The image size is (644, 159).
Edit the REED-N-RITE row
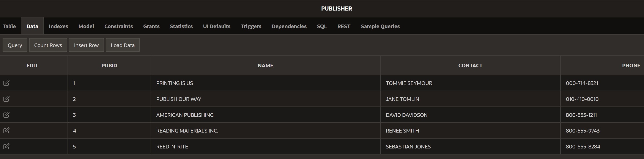click(6, 147)
